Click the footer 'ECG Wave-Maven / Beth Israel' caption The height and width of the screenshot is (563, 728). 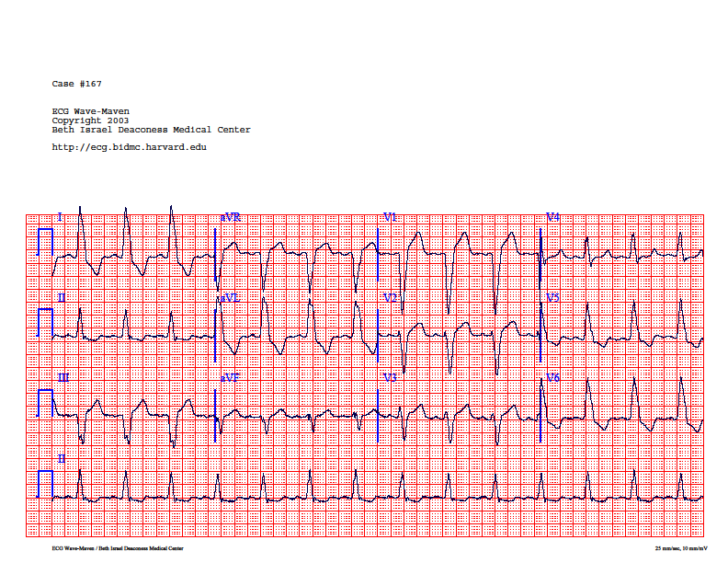click(118, 548)
